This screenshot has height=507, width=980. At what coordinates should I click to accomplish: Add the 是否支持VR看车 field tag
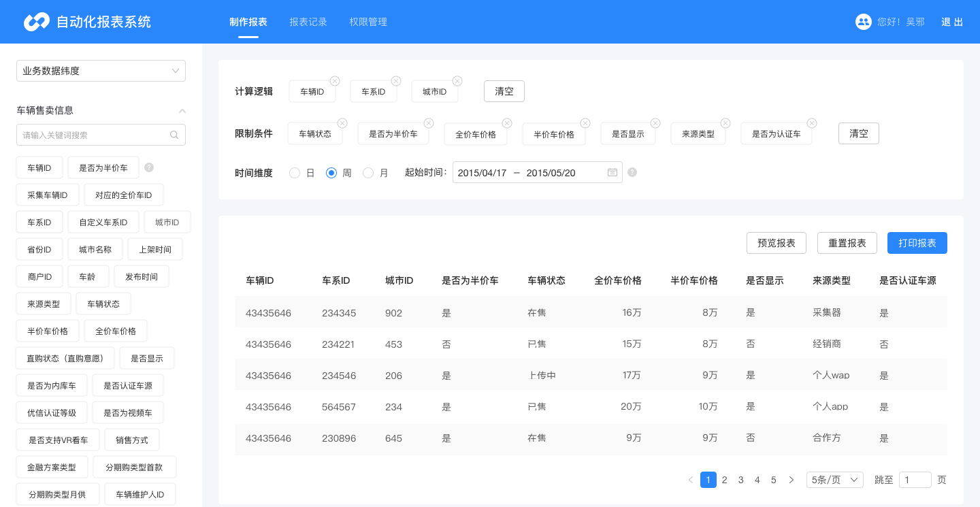[x=58, y=440]
